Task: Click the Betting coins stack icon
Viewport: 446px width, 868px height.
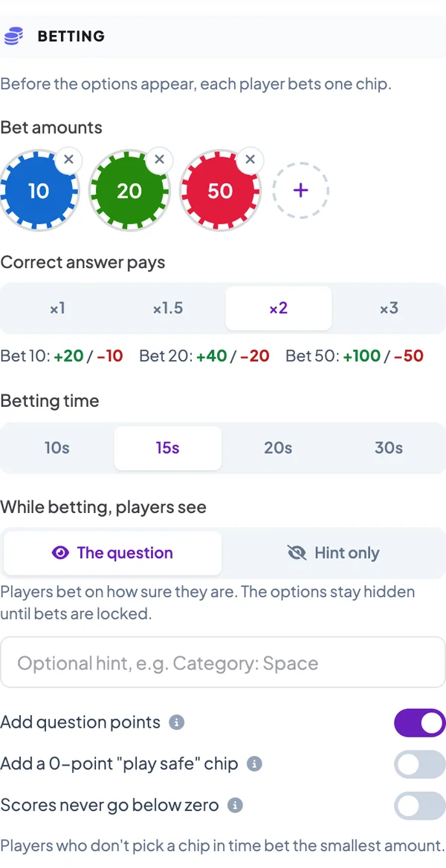Action: pos(14,36)
